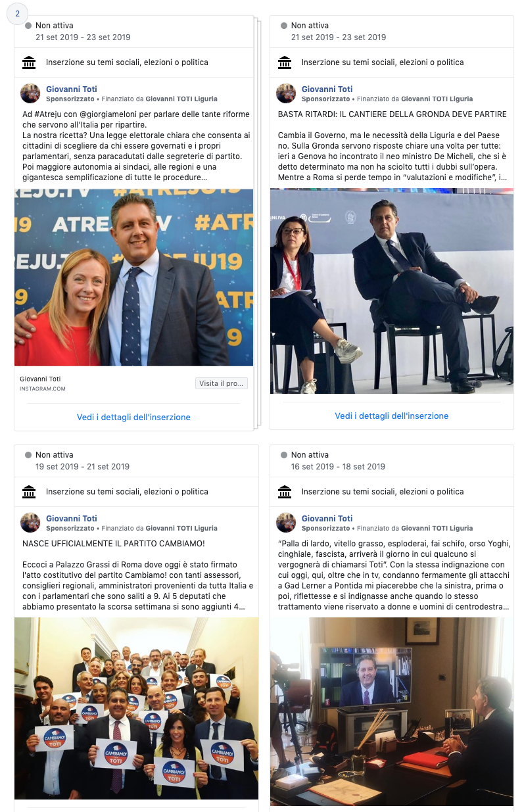Viewport: 522px width, 812px height.
Task: Click the political ad icon on Palla di lardo ad
Action: [285, 492]
